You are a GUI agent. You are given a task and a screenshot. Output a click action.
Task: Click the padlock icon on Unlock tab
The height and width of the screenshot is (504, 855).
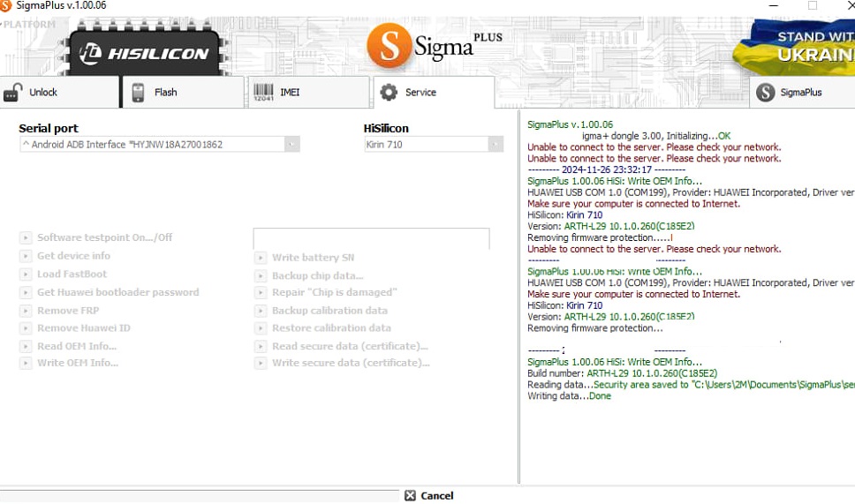(12, 93)
